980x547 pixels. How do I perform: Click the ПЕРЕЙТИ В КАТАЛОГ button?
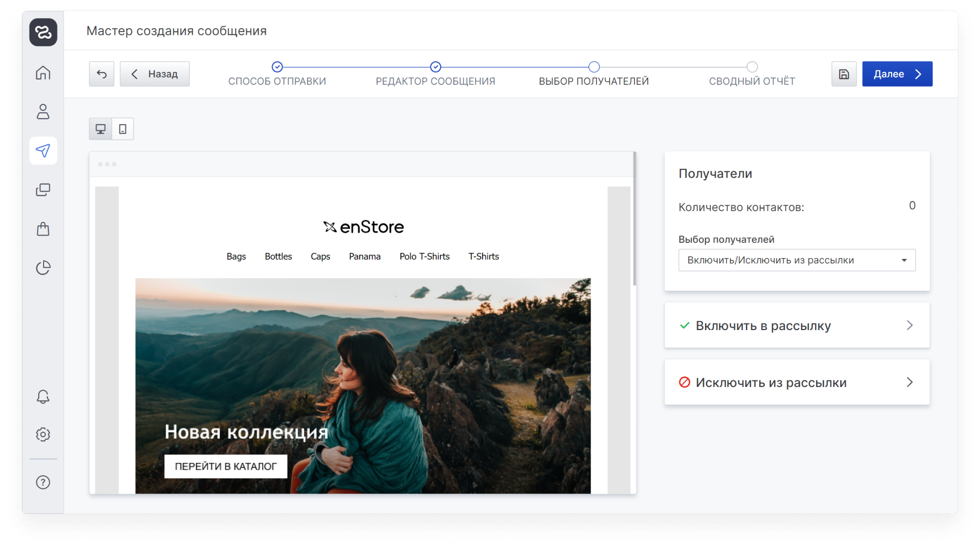[226, 466]
